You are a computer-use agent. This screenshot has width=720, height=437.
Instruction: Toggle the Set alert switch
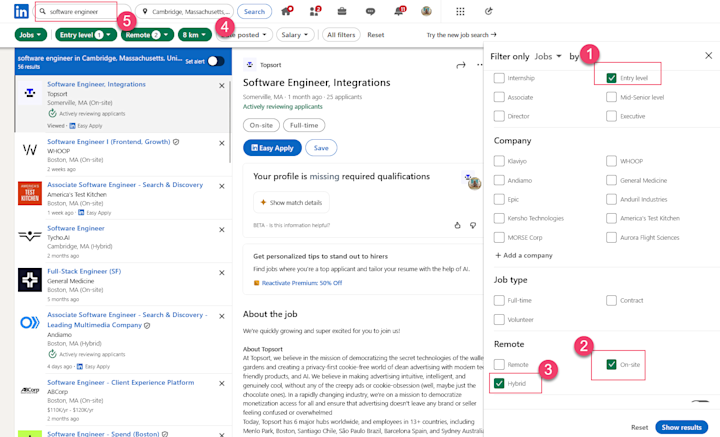tap(216, 61)
